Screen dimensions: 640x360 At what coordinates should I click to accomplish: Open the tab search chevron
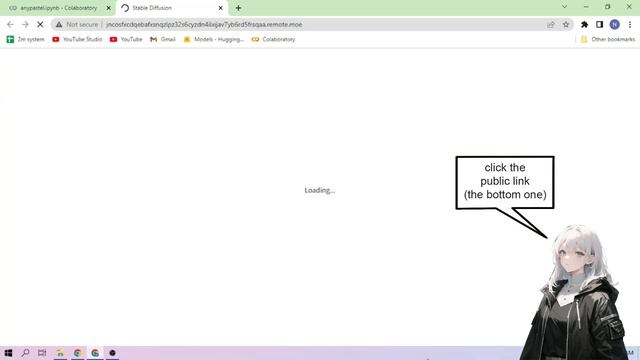(564, 7)
